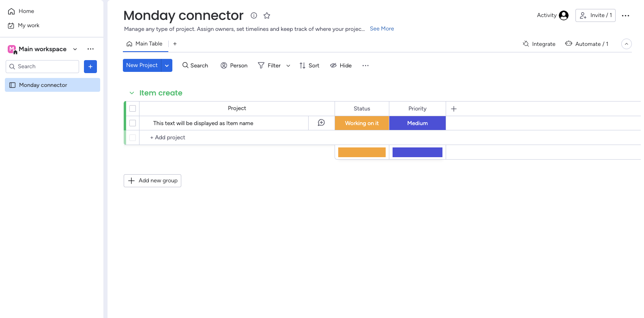The height and width of the screenshot is (318, 644).
Task: Click the Add new group button
Action: click(x=152, y=181)
